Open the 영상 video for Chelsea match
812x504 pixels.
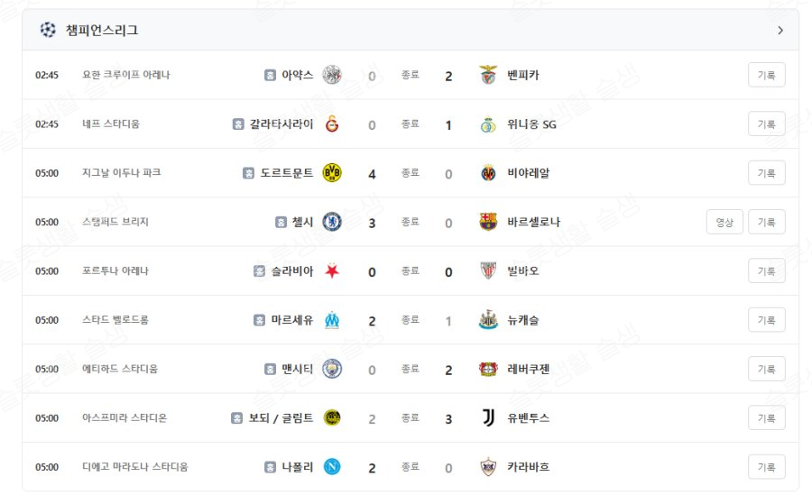click(x=724, y=222)
